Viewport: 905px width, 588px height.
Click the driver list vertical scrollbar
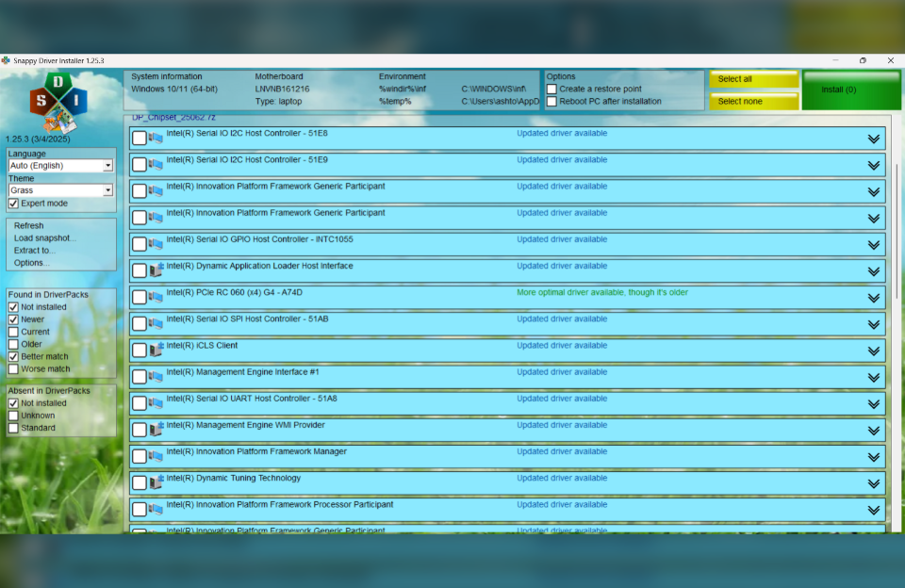click(x=896, y=283)
